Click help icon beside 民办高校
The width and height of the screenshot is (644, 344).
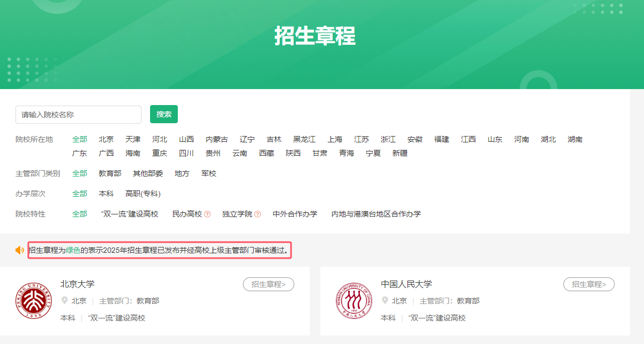pyautogui.click(x=208, y=214)
